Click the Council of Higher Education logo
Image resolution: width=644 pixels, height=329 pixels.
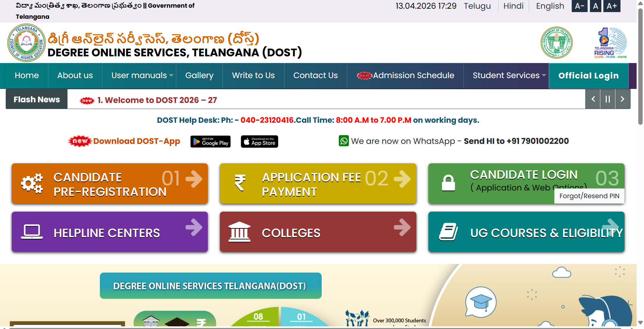[26, 43]
